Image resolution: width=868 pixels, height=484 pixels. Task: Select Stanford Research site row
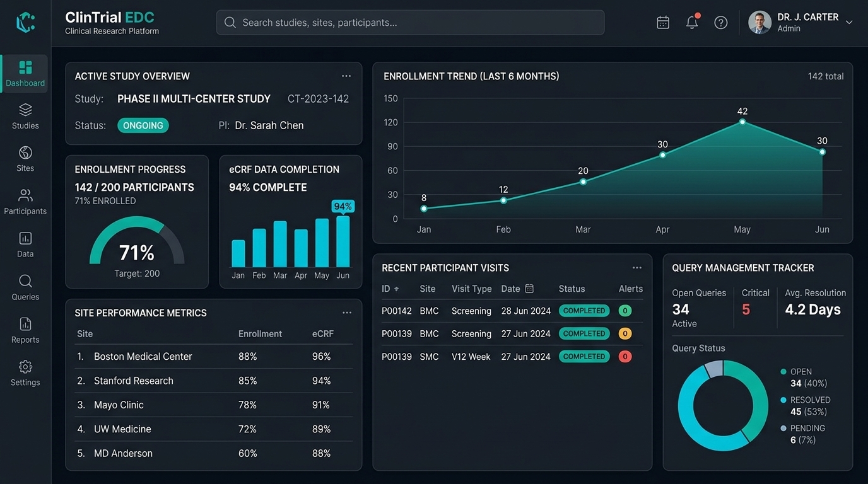pyautogui.click(x=213, y=381)
